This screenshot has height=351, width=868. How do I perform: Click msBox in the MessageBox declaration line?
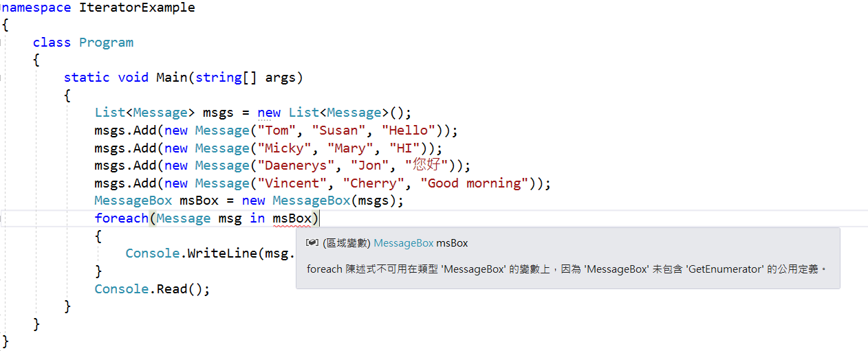point(199,201)
